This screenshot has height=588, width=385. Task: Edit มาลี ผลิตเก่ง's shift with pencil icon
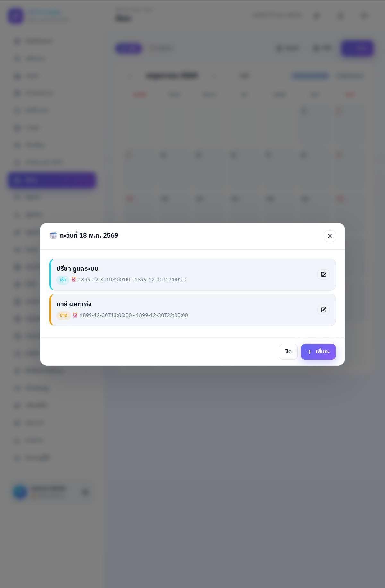(x=323, y=310)
